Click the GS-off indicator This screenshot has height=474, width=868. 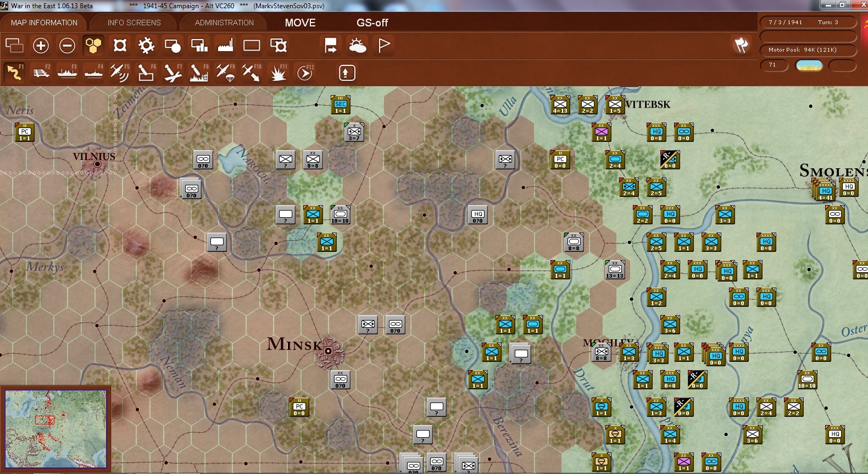372,23
